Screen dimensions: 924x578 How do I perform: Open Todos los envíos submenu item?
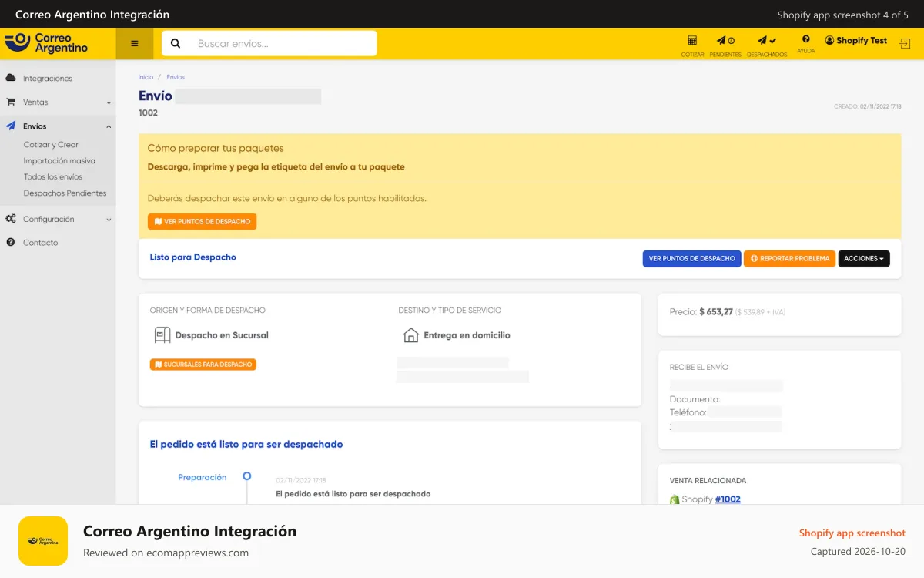click(53, 177)
